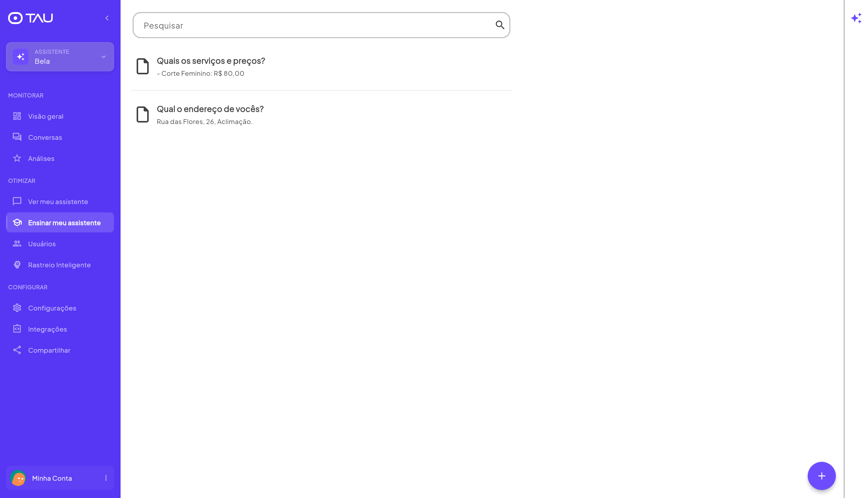Open Ver meu assistente
The image size is (868, 498).
(x=58, y=202)
